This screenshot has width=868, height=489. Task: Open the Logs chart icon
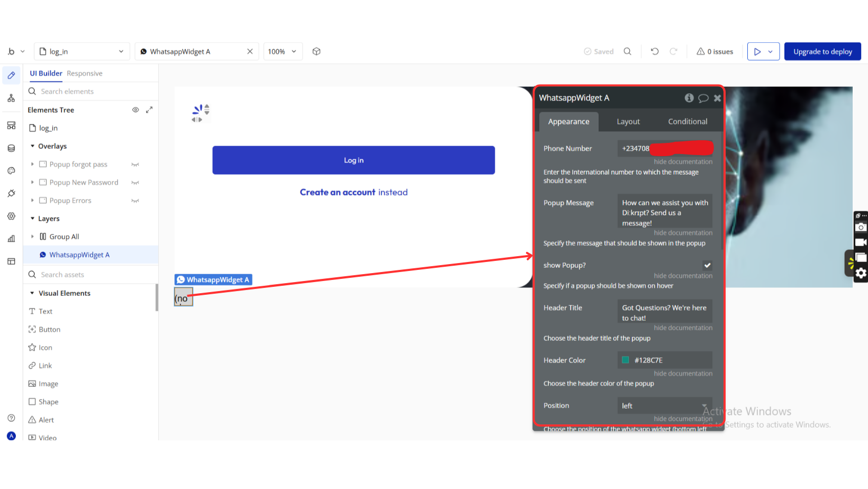click(11, 239)
